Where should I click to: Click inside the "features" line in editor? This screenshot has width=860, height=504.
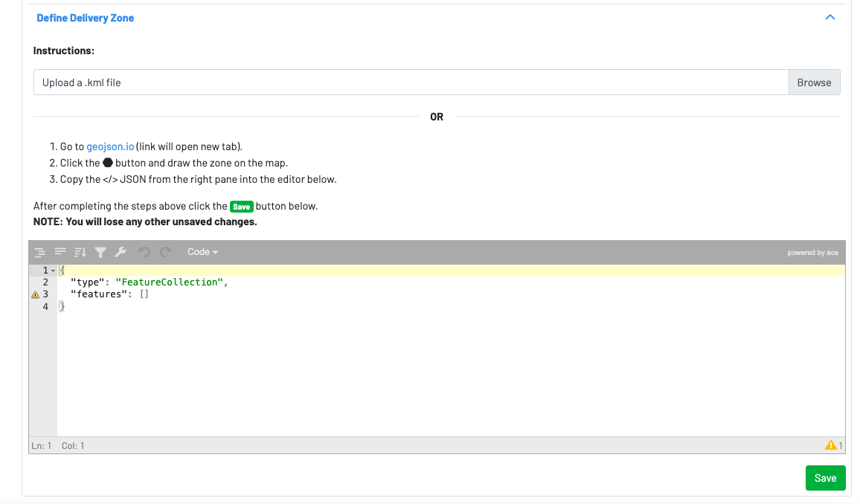point(109,294)
